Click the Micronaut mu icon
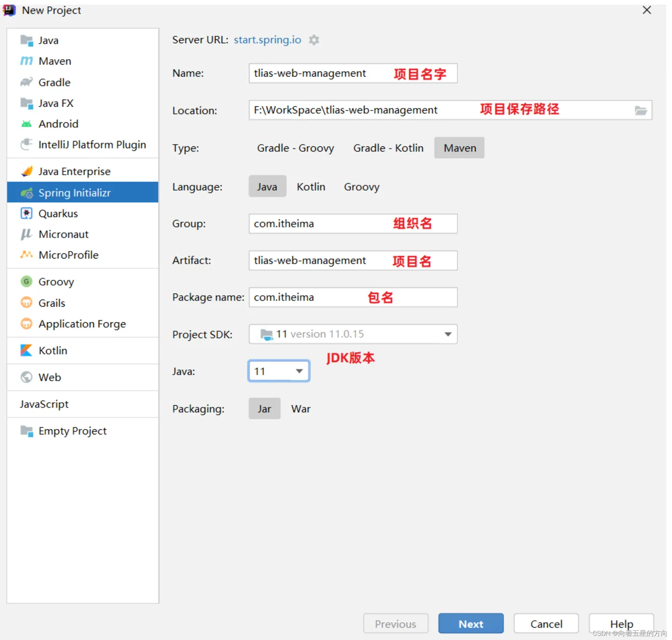This screenshot has width=672, height=640. pos(26,234)
